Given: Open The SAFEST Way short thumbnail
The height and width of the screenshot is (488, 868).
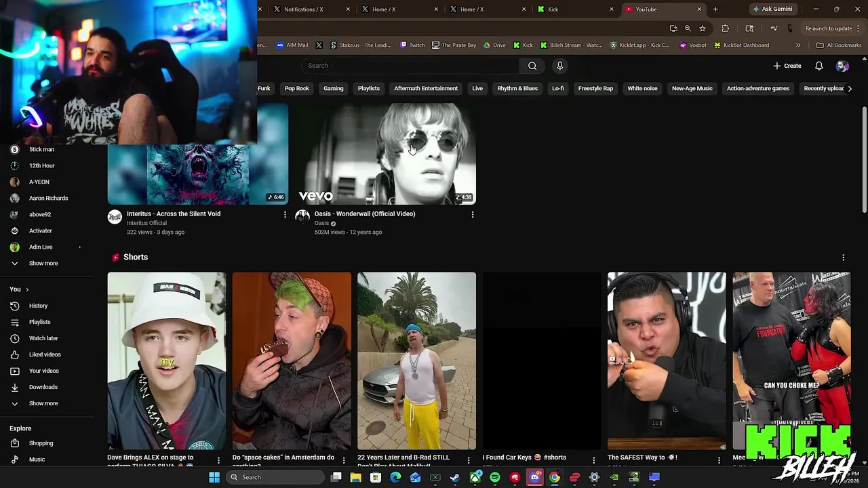Looking at the screenshot, I should (x=667, y=361).
